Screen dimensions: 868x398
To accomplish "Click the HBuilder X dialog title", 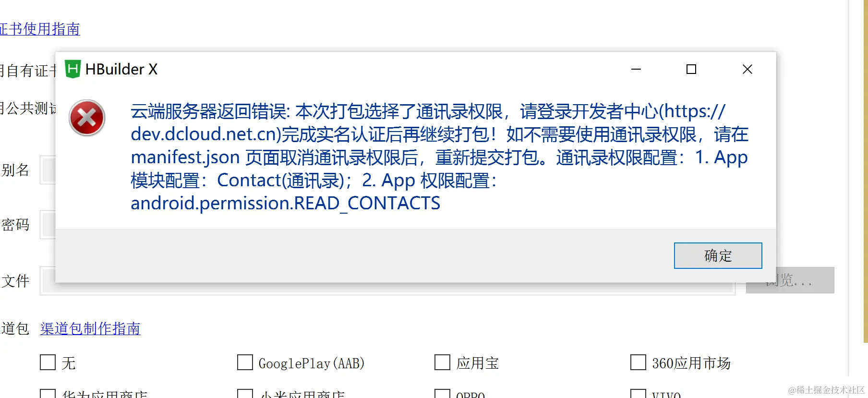I will pos(121,69).
